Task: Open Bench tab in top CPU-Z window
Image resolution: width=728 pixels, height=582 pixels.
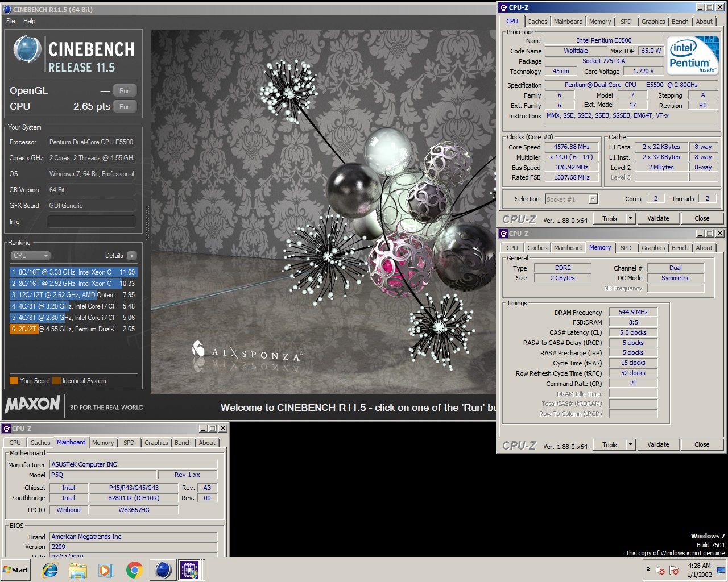Action: tap(680, 22)
